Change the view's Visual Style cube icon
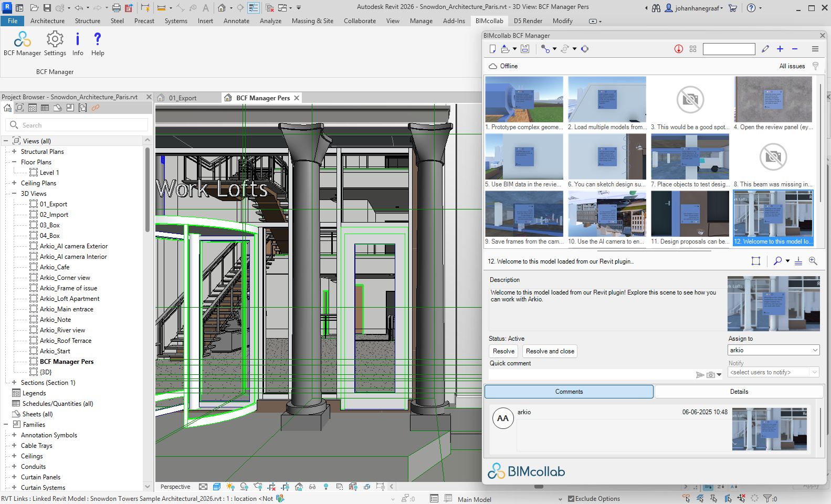 [x=217, y=487]
